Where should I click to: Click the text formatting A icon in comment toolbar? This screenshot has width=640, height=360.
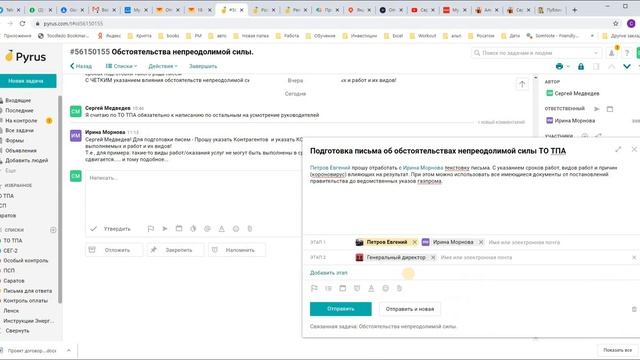(222, 229)
